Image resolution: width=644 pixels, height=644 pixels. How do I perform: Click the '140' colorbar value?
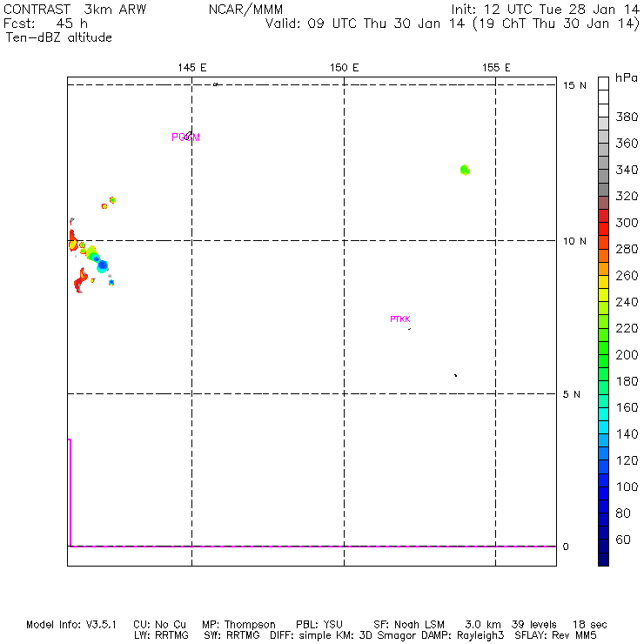pos(627,433)
